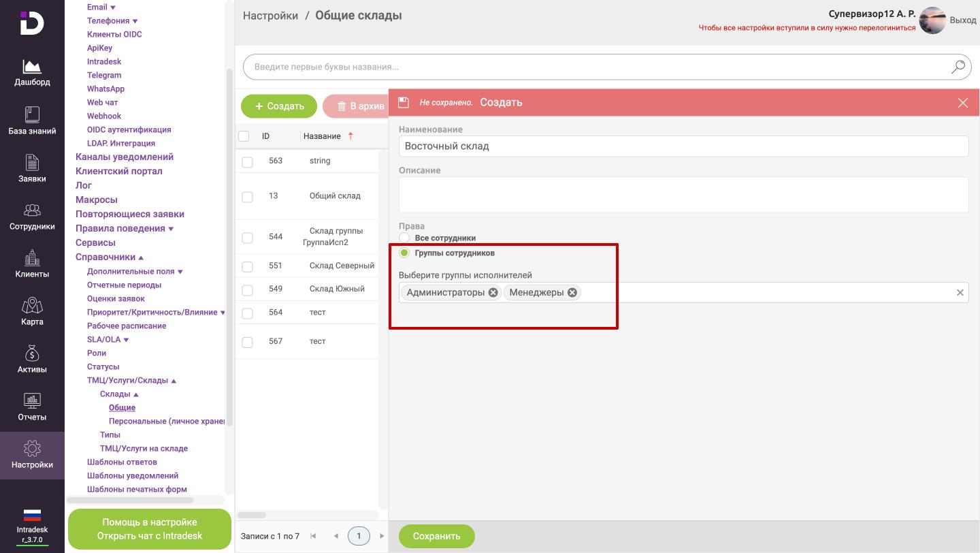Image resolution: width=980 pixels, height=553 pixels.
Task: Open the Роли settings item
Action: [x=97, y=353]
